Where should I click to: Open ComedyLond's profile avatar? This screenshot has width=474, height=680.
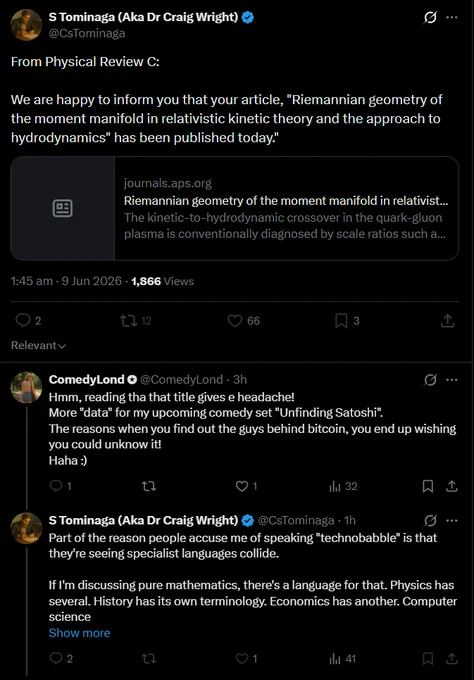click(x=26, y=387)
